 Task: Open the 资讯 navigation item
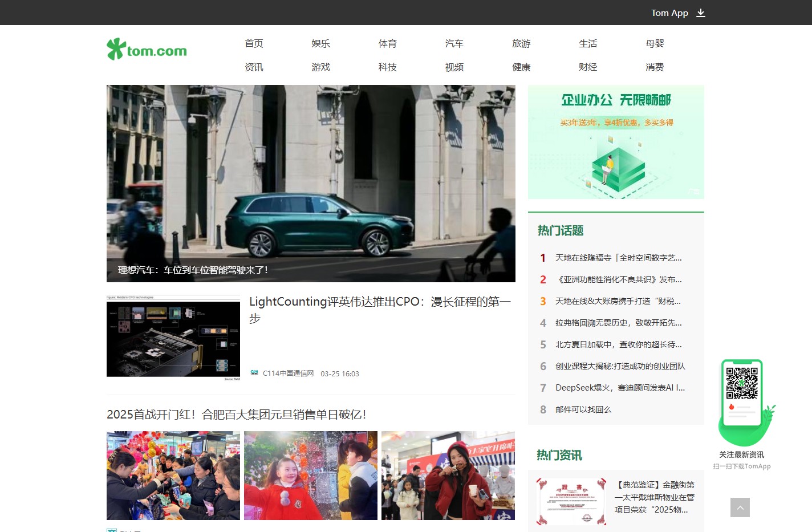pos(254,67)
